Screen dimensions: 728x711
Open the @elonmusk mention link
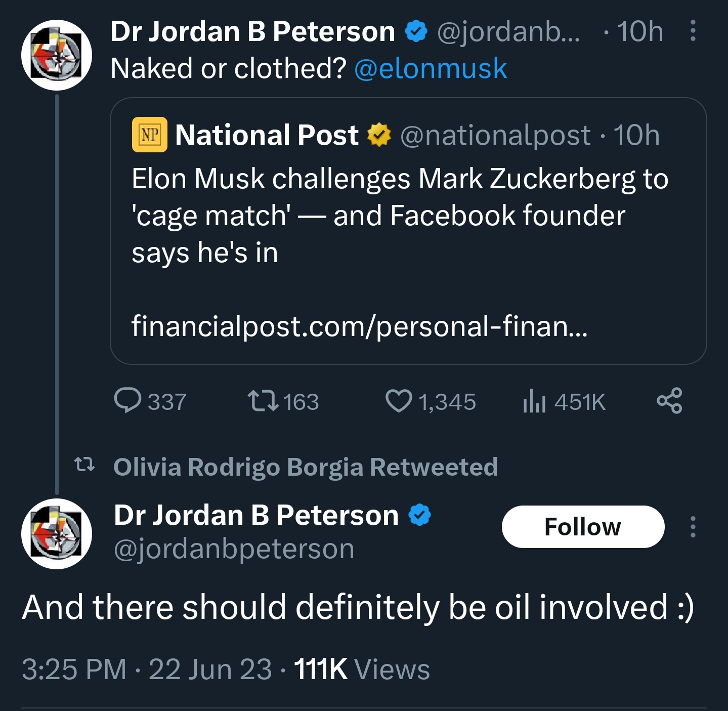[x=431, y=68]
